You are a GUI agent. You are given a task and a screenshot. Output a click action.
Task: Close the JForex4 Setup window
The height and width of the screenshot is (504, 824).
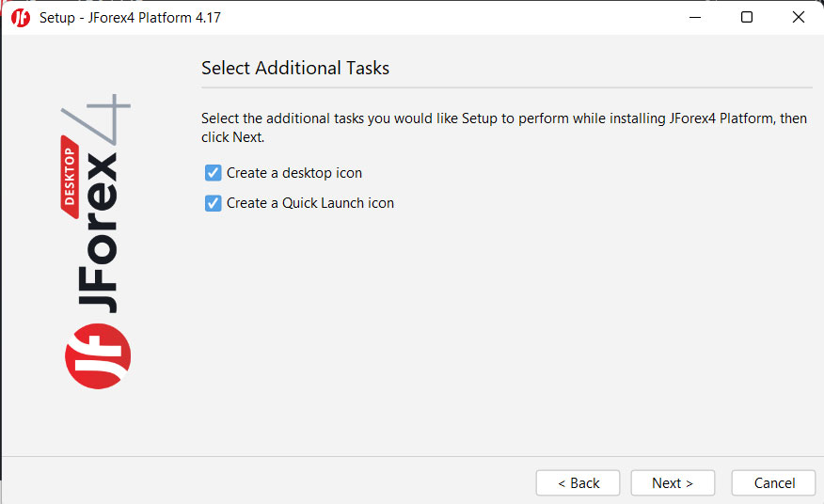click(x=798, y=18)
